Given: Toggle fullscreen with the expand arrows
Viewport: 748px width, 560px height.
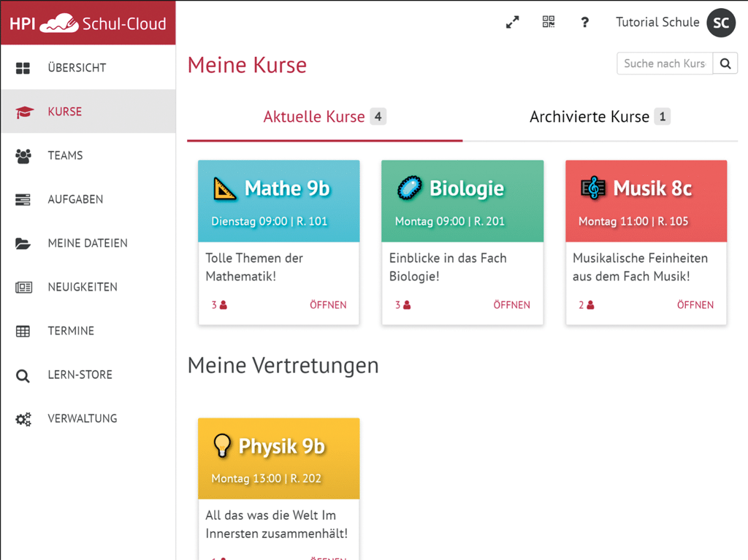Looking at the screenshot, I should (512, 22).
